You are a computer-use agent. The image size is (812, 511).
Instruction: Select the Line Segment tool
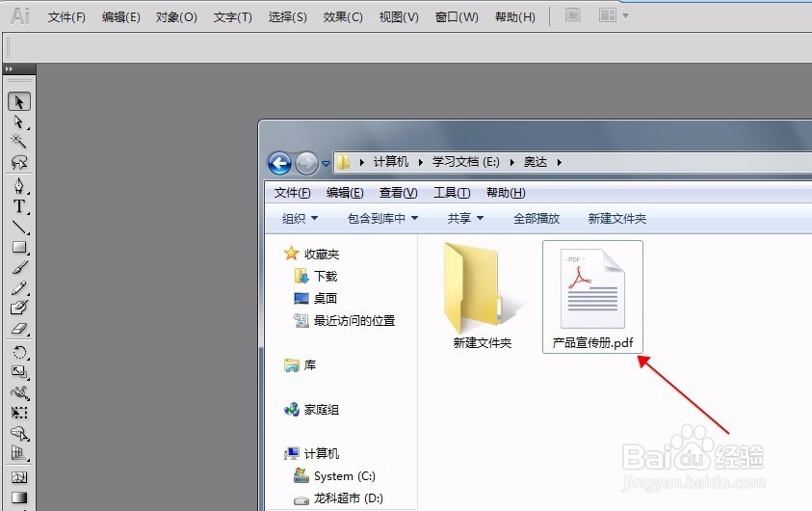19,227
